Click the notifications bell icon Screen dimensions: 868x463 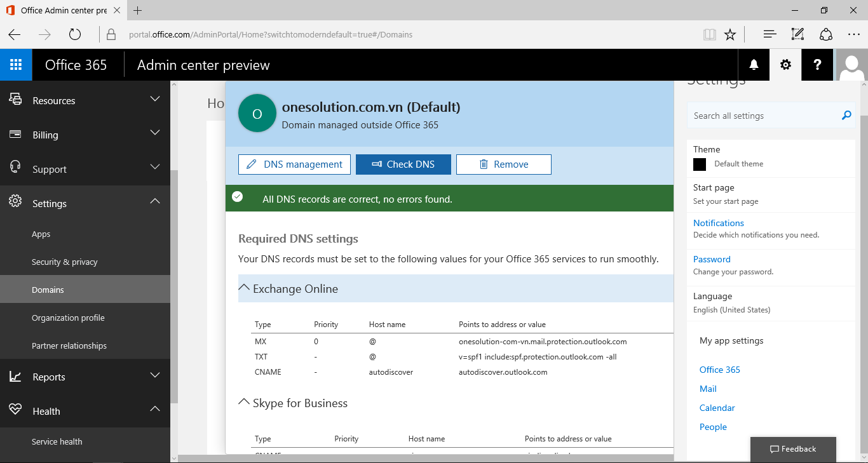pos(754,65)
